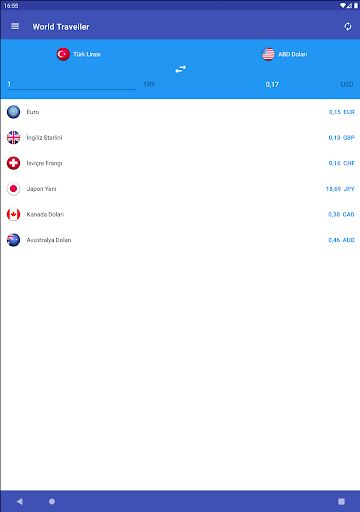The width and height of the screenshot is (360, 512).
Task: Select the Kanada Doları row
Action: pyautogui.click(x=180, y=214)
